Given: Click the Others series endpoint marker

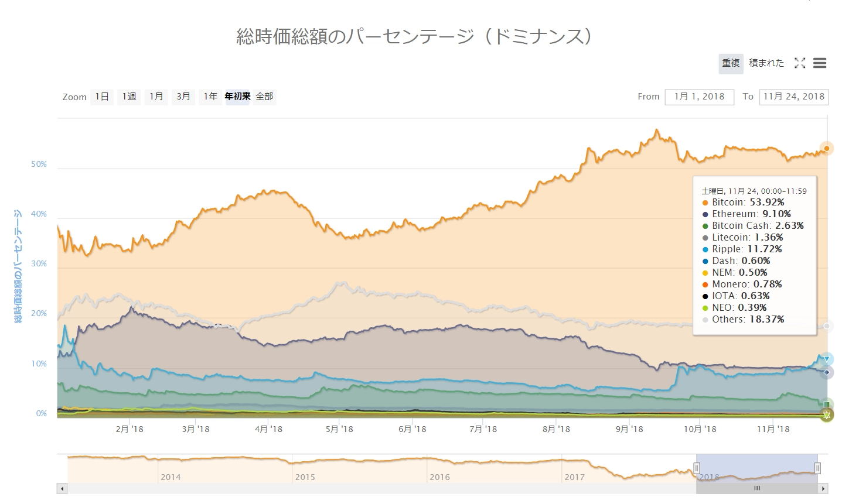Looking at the screenshot, I should pos(827,326).
